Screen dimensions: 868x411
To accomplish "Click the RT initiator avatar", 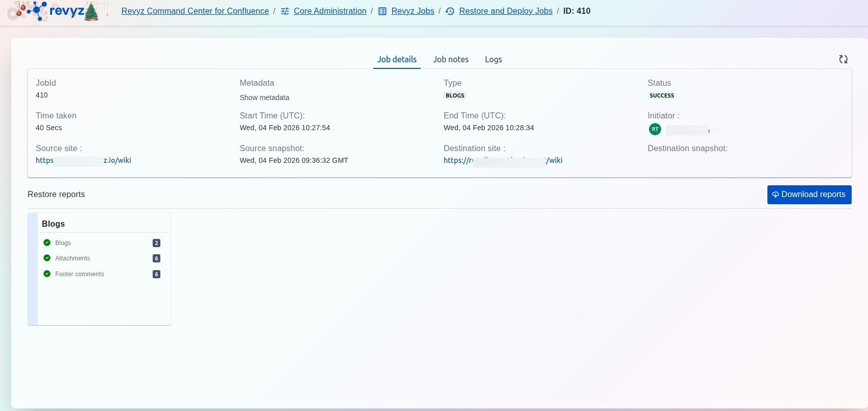I will tap(655, 129).
